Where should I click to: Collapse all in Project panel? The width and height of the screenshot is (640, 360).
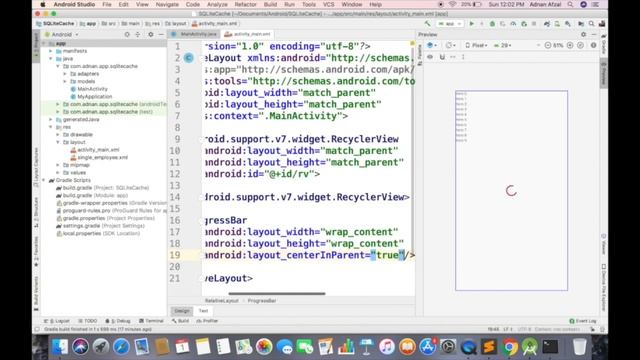pyautogui.click(x=138, y=35)
